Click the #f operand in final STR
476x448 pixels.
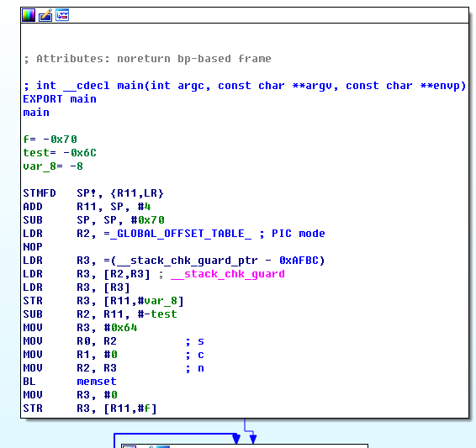[x=144, y=408]
